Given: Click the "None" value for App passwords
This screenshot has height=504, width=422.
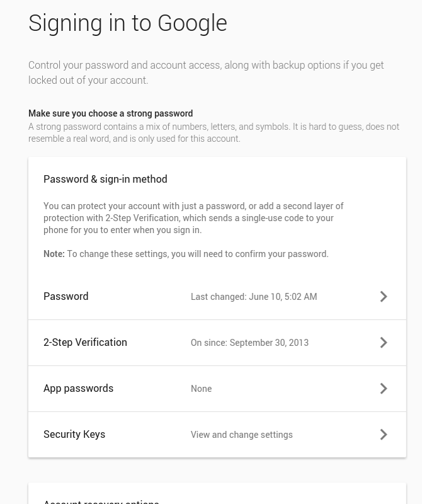Looking at the screenshot, I should click(x=201, y=389).
